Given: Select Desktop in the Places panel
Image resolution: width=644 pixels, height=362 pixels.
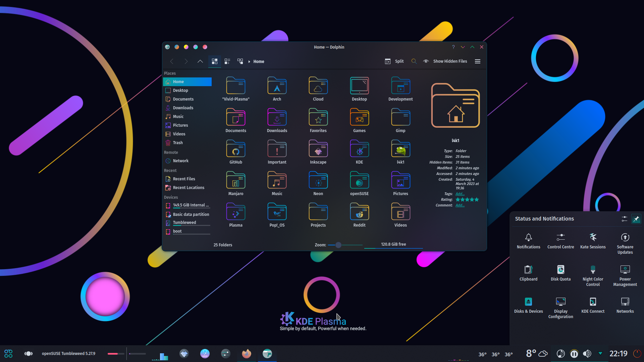Looking at the screenshot, I should tap(187, 90).
